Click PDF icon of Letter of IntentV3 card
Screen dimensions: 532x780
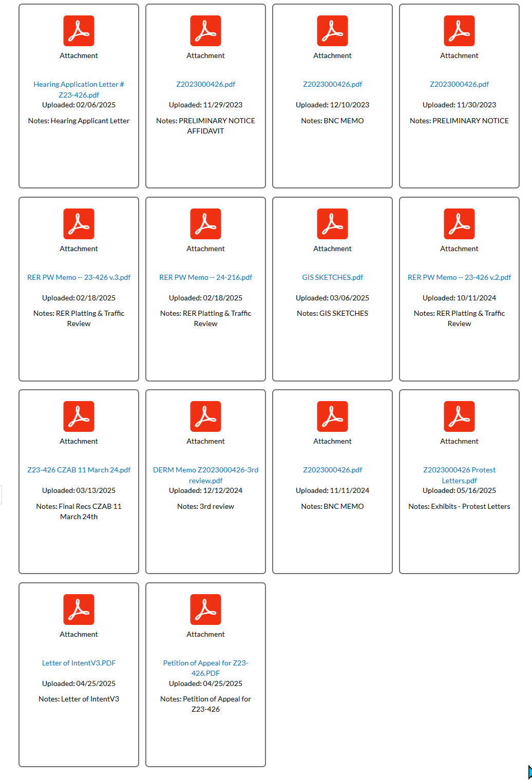point(79,610)
